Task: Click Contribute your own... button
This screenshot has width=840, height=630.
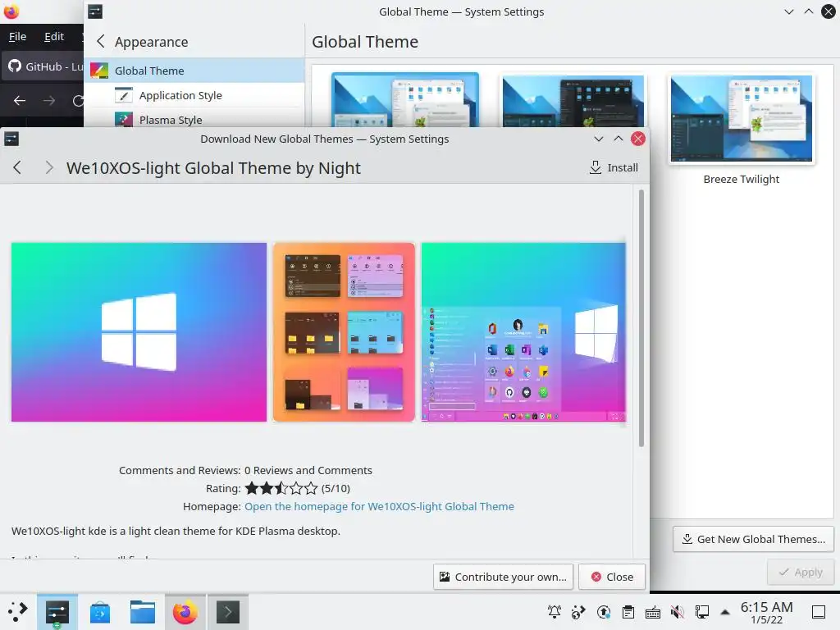Action: tap(503, 577)
